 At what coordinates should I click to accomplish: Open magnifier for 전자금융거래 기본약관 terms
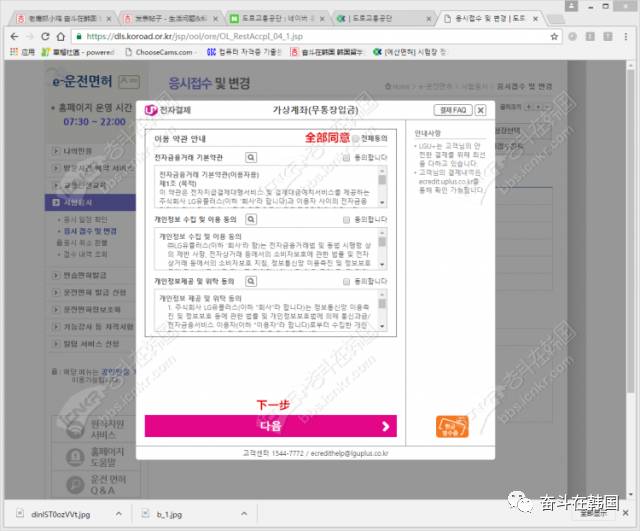[x=251, y=158]
